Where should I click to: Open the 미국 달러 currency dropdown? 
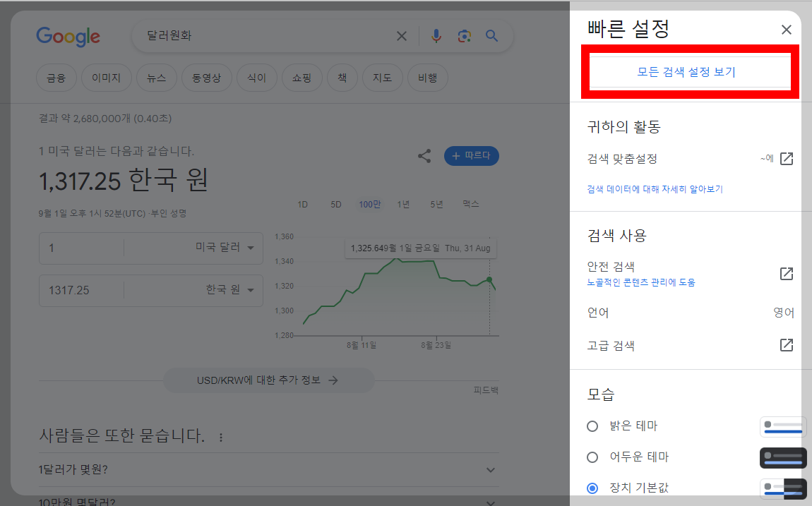click(251, 248)
